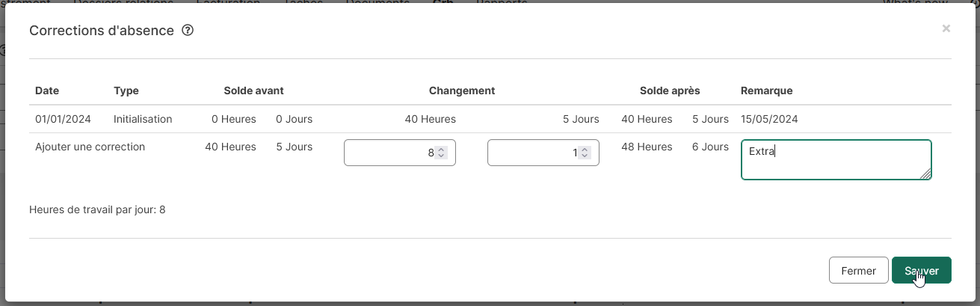Viewport: 980px width, 306px height.
Task: Decrease the hours change with down arrow
Action: tap(441, 156)
